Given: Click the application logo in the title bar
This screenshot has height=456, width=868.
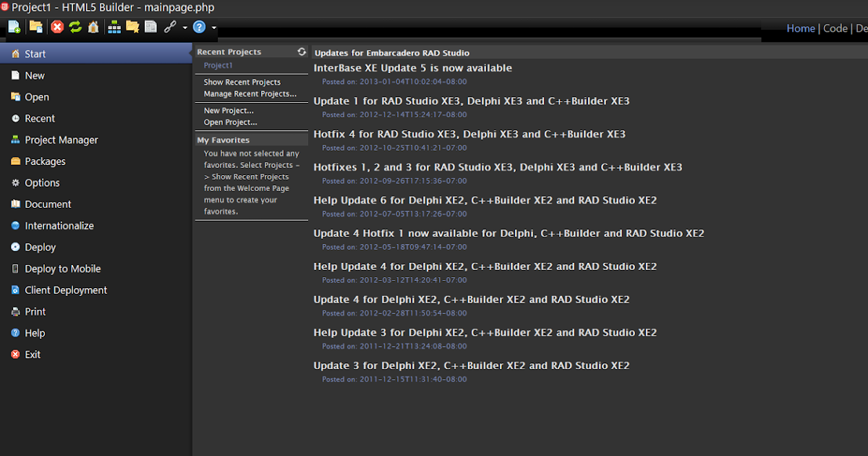Looking at the screenshot, I should [4, 7].
